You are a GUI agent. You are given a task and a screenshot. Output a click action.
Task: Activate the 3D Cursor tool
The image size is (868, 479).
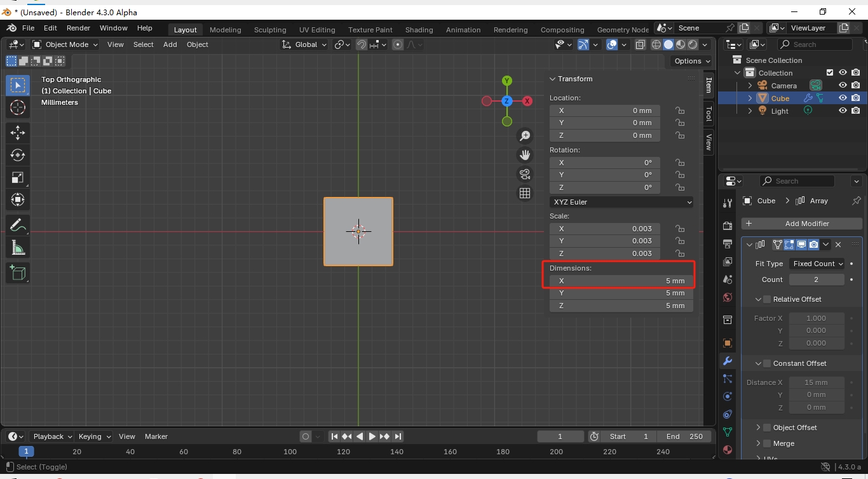[18, 107]
